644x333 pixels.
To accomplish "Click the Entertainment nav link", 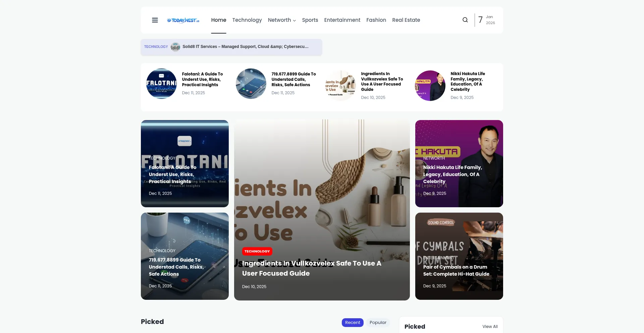I will [342, 20].
